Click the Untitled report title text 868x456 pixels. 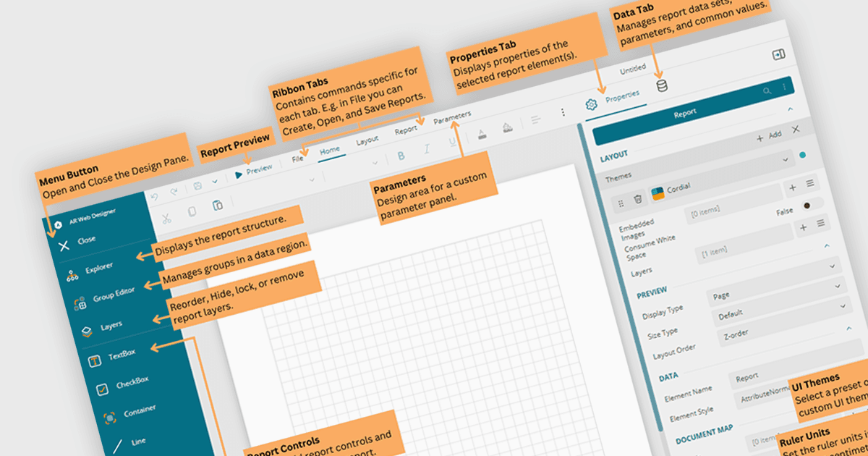coord(632,70)
